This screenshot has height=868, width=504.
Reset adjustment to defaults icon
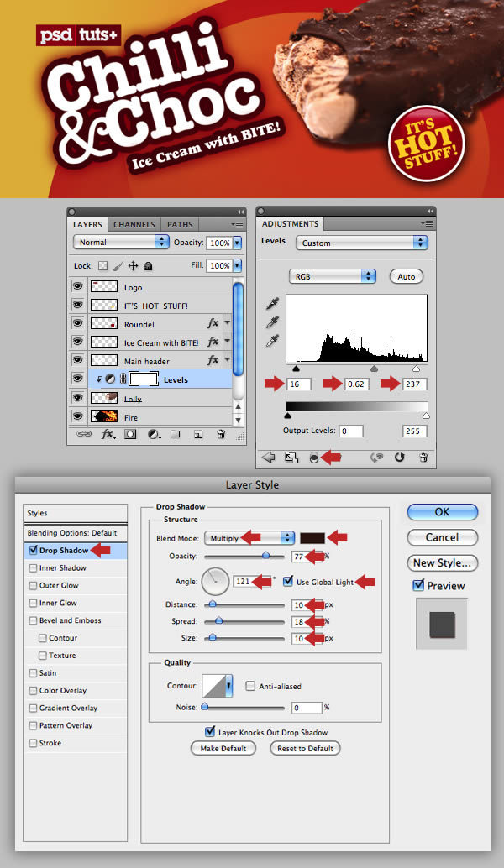(x=399, y=458)
